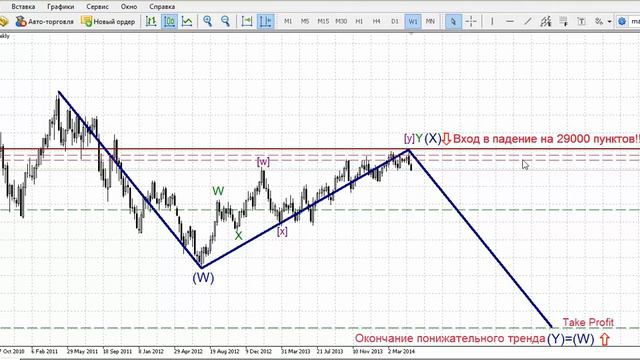Toggle Авто-торговля auto trading button

[x=44, y=22]
